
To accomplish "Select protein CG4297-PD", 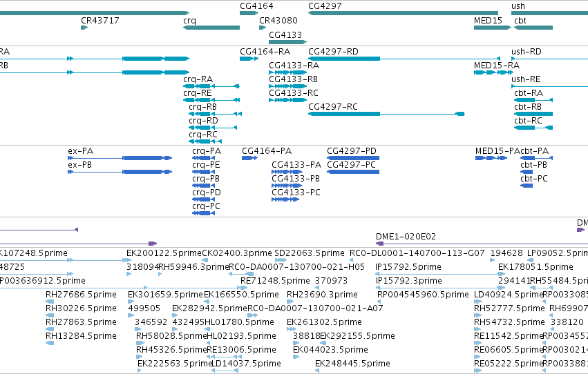I will [x=352, y=151].
